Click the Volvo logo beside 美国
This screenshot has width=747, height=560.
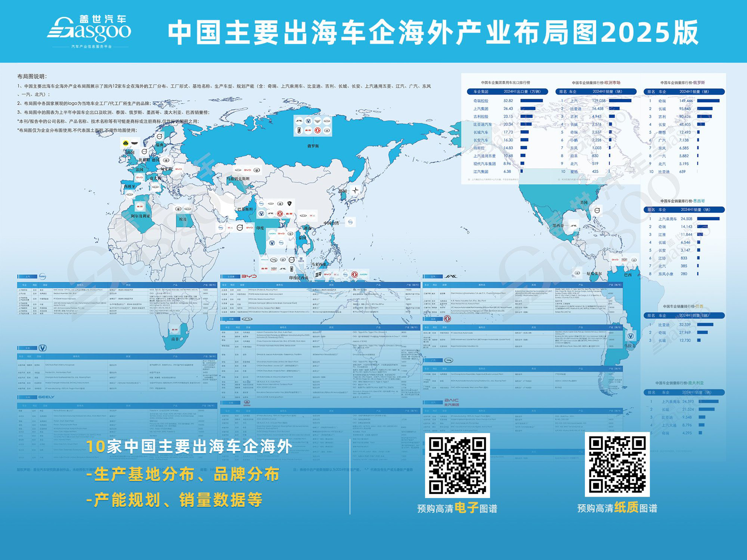click(597, 210)
